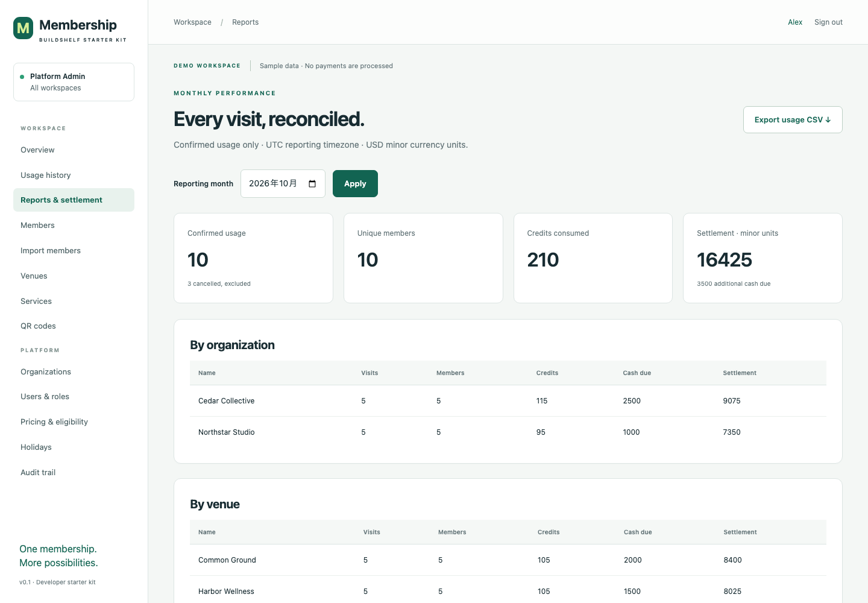
Task: Apply the selected reporting month
Action: coord(355,183)
